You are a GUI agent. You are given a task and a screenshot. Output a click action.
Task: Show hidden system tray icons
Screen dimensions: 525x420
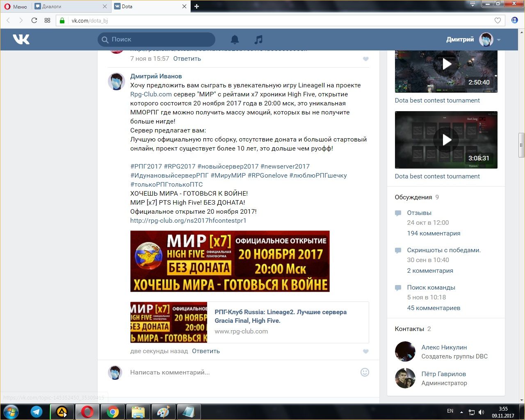click(x=461, y=412)
